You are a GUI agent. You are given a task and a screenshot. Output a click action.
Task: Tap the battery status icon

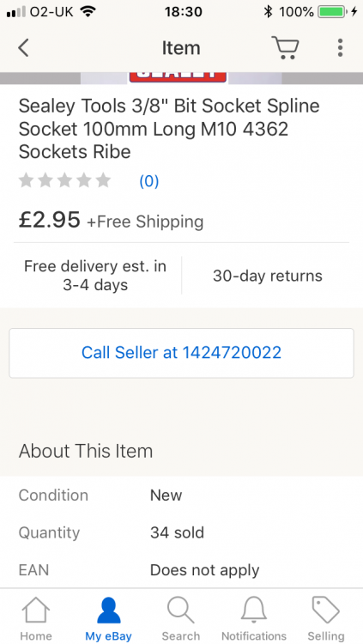334,11
